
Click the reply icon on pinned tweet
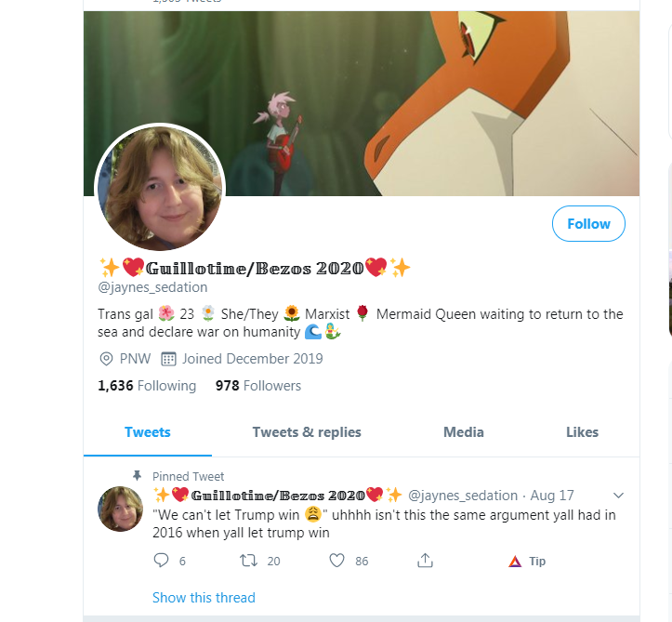(x=161, y=561)
